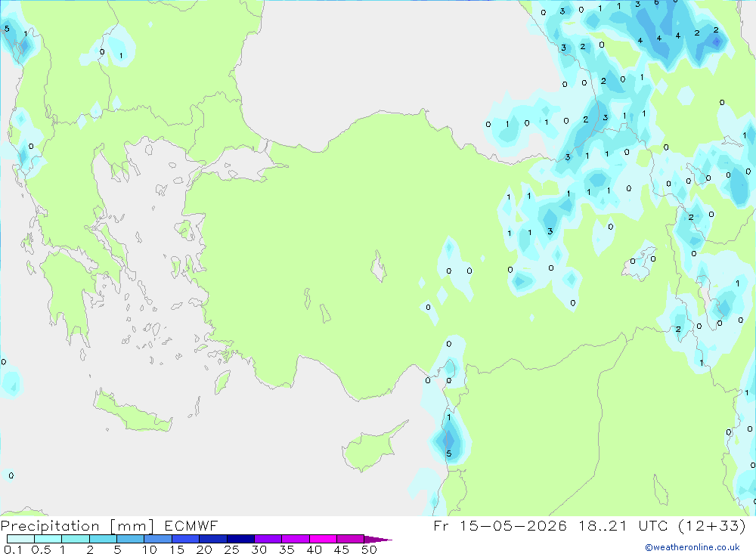Click the '40' legend label
Image resolution: width=756 pixels, height=554 pixels.
tap(314, 549)
